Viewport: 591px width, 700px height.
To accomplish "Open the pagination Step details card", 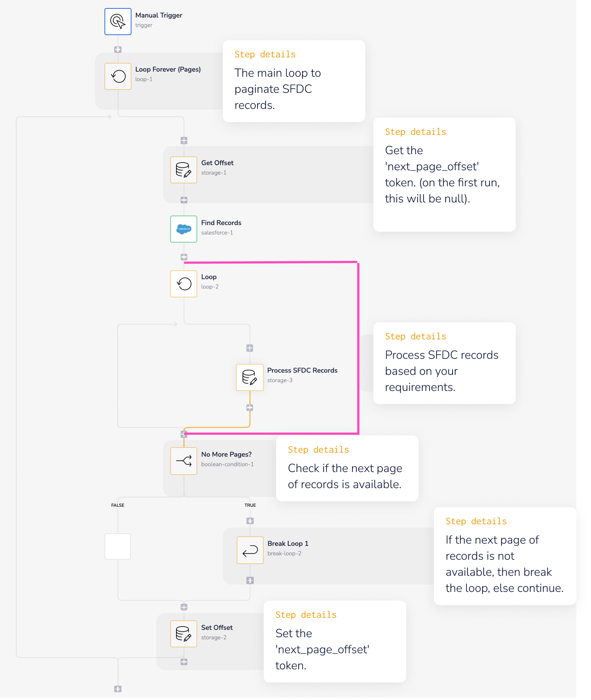I will [x=294, y=81].
